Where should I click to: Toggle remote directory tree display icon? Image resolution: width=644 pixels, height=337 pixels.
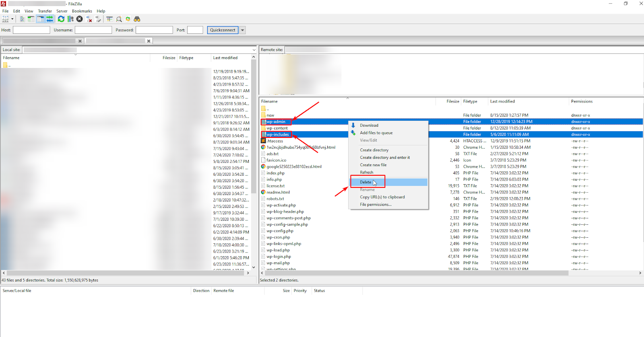[40, 19]
